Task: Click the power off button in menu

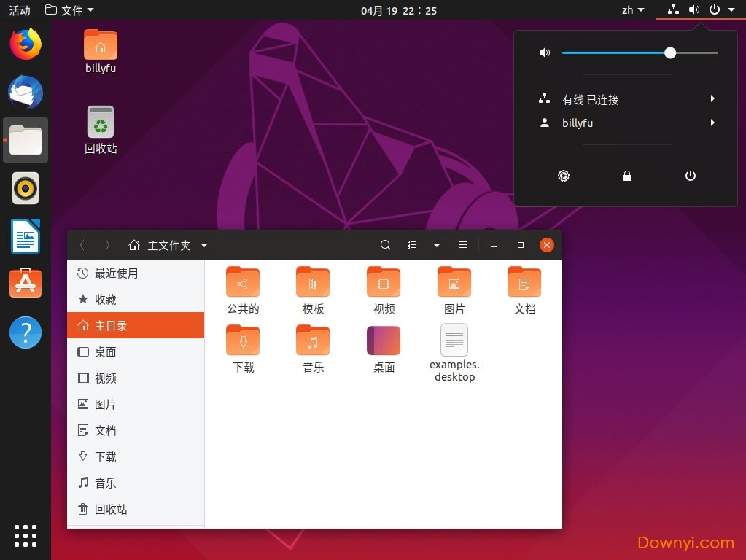Action: point(691,176)
